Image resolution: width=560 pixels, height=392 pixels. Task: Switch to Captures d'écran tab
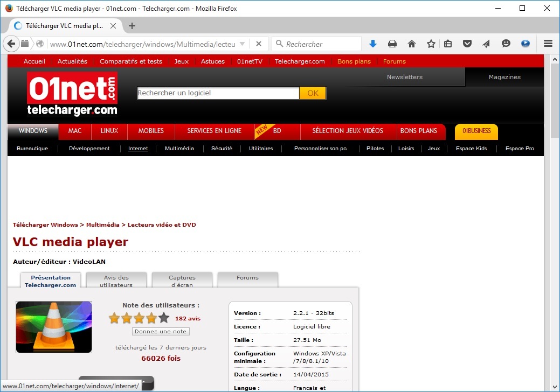[182, 281]
